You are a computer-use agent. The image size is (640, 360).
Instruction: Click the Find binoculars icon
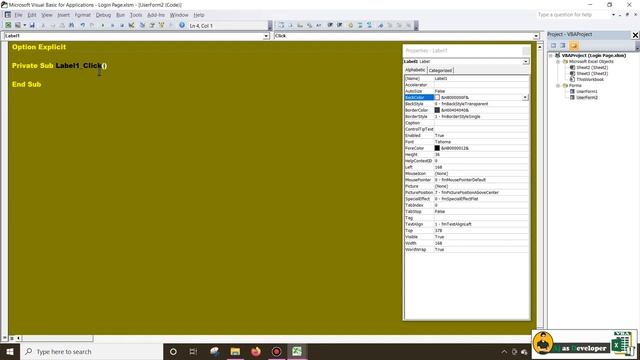click(x=71, y=25)
